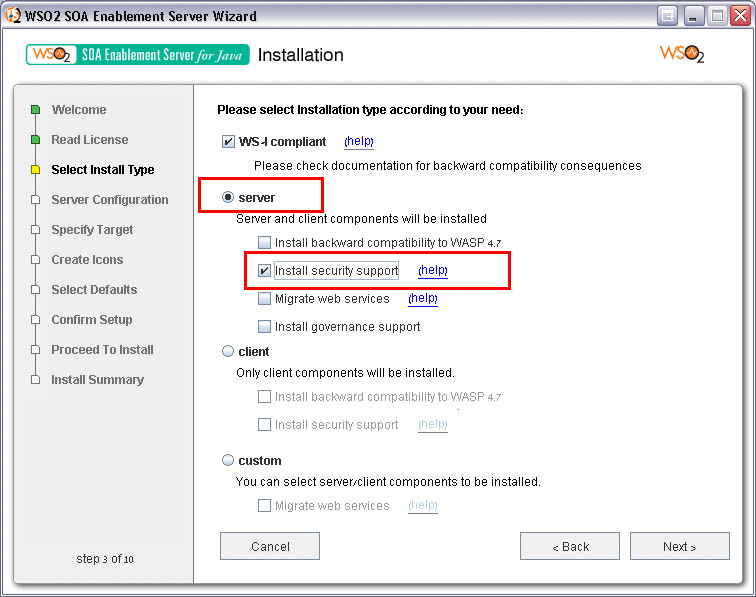Click the WSO2 logo at top right
The width and height of the screenshot is (756, 597).
pos(682,54)
